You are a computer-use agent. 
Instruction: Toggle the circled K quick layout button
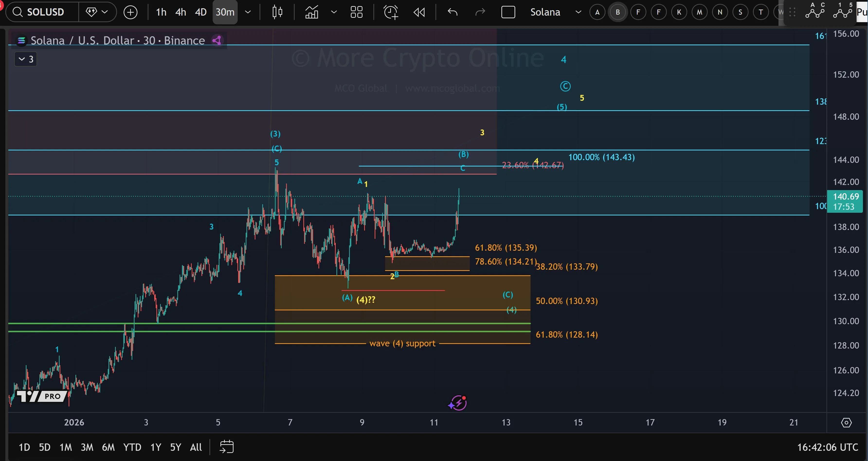click(679, 12)
